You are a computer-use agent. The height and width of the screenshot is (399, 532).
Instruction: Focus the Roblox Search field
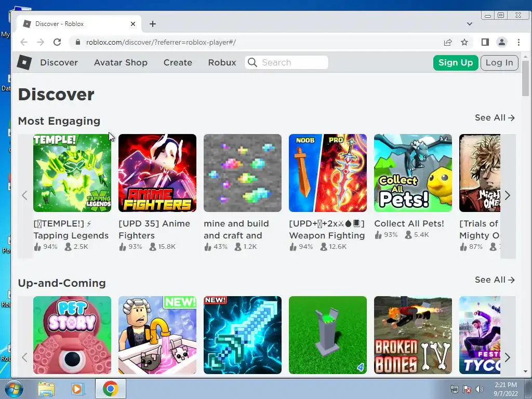tap(286, 62)
